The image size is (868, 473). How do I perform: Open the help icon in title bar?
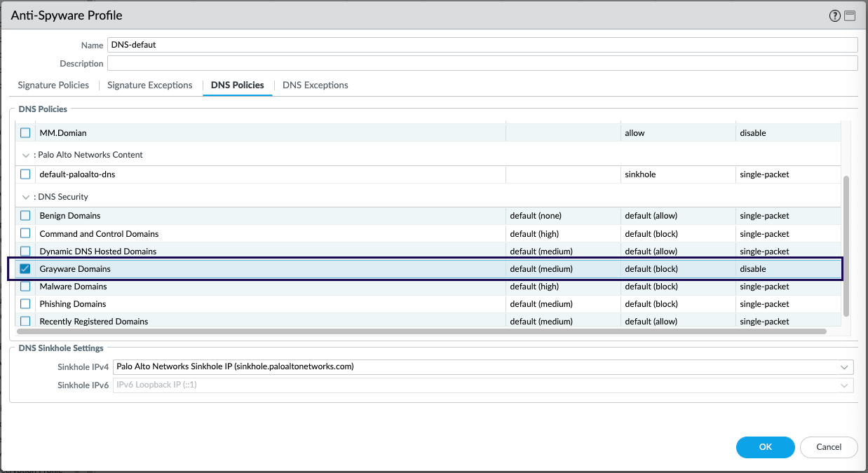coord(834,16)
